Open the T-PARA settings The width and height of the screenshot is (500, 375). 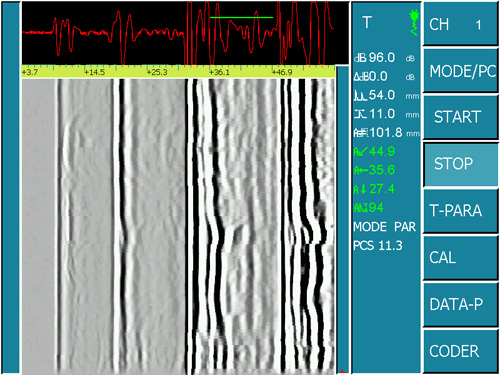[461, 211]
